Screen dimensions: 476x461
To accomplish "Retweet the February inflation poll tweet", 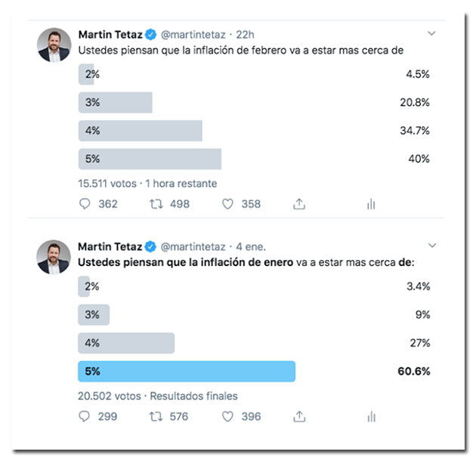I will (156, 204).
